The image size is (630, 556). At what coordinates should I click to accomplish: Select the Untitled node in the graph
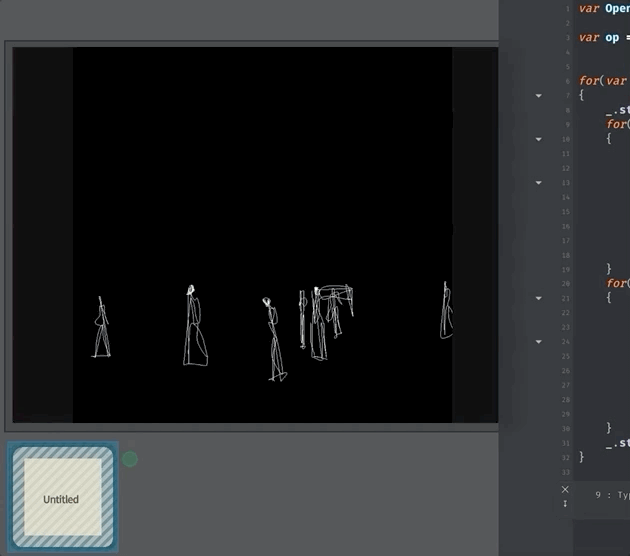point(61,498)
